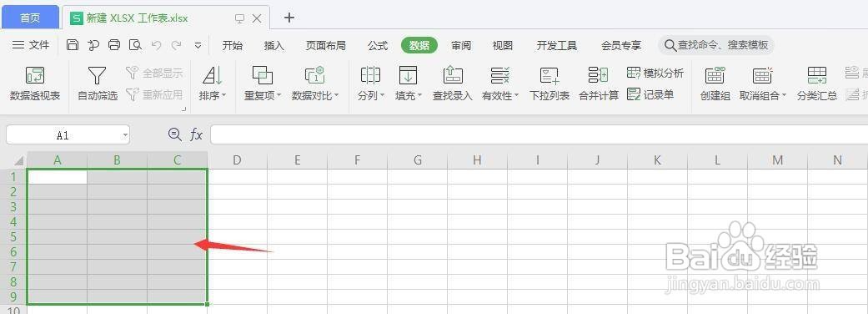
Task: Open the Pivot Table (数据透视表) tool
Action: (x=35, y=84)
